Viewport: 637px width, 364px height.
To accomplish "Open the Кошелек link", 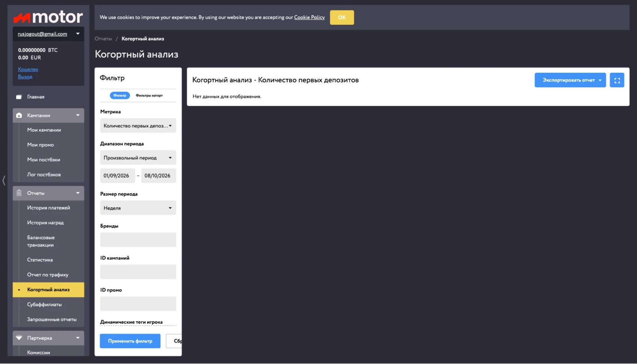I will 28,69.
